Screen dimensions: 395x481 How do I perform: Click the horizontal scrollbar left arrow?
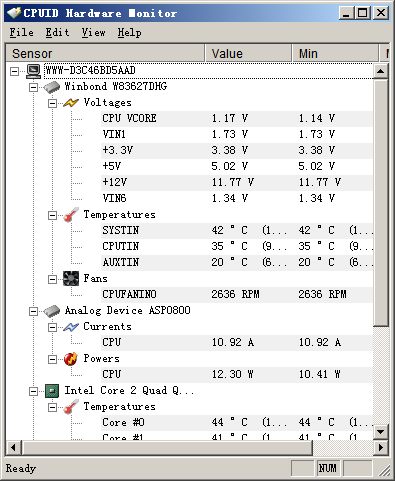click(x=13, y=447)
